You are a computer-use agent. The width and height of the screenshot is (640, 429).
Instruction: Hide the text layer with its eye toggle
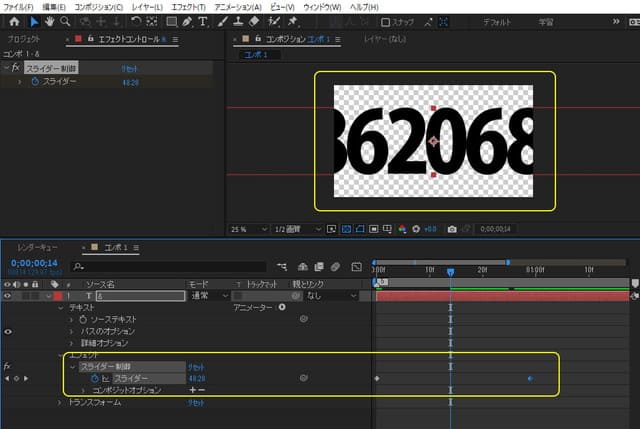7,296
